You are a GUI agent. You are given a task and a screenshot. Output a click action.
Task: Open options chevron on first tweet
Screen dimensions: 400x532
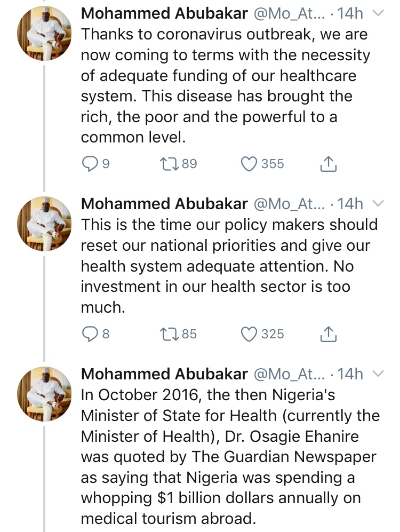pyautogui.click(x=378, y=13)
